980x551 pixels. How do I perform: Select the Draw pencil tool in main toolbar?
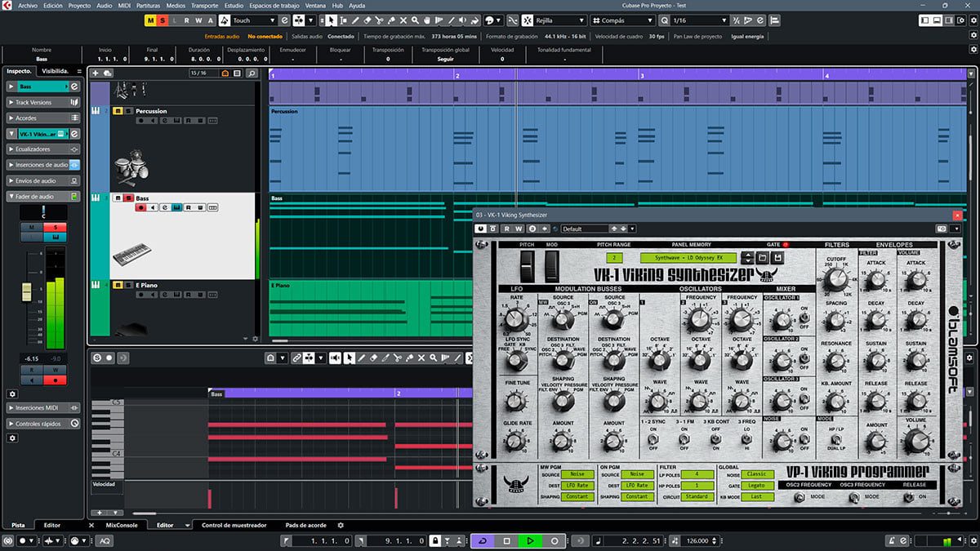coord(356,20)
